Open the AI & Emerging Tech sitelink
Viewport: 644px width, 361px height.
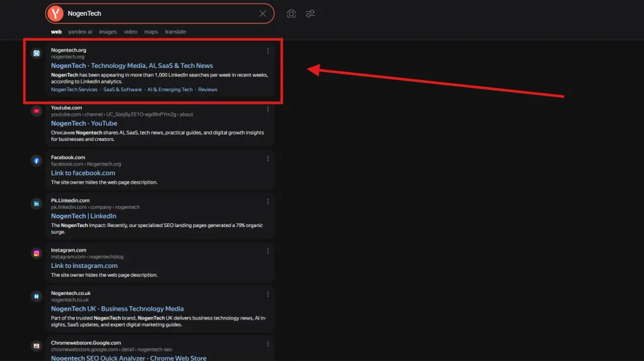[x=170, y=89]
